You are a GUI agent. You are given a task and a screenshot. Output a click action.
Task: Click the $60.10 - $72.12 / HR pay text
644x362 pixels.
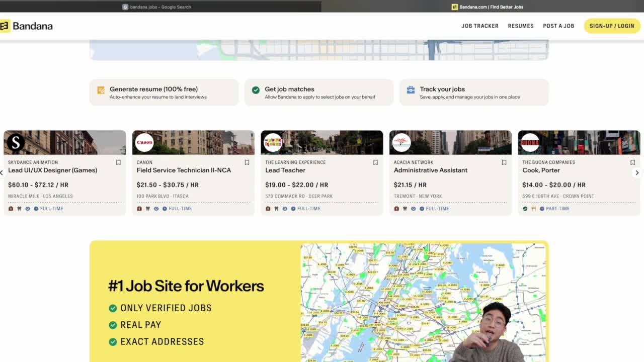(x=38, y=185)
